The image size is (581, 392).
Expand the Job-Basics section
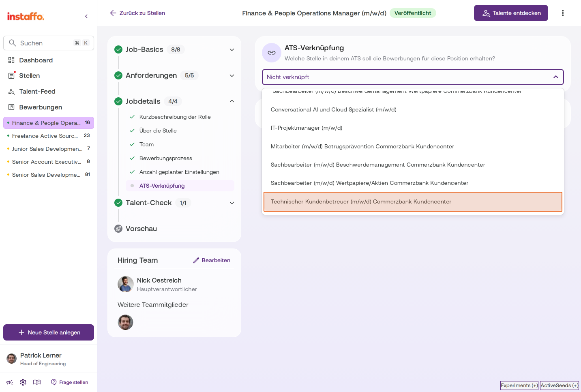click(x=232, y=49)
